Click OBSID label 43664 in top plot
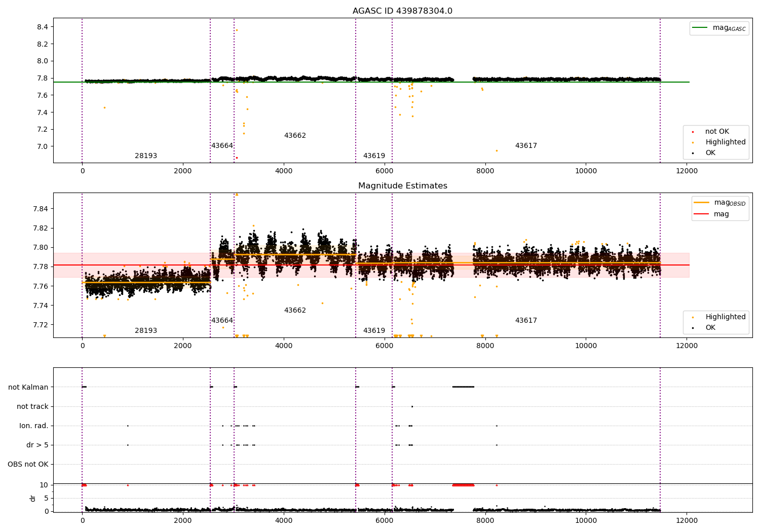Viewport: 760px width, 532px height. click(222, 146)
